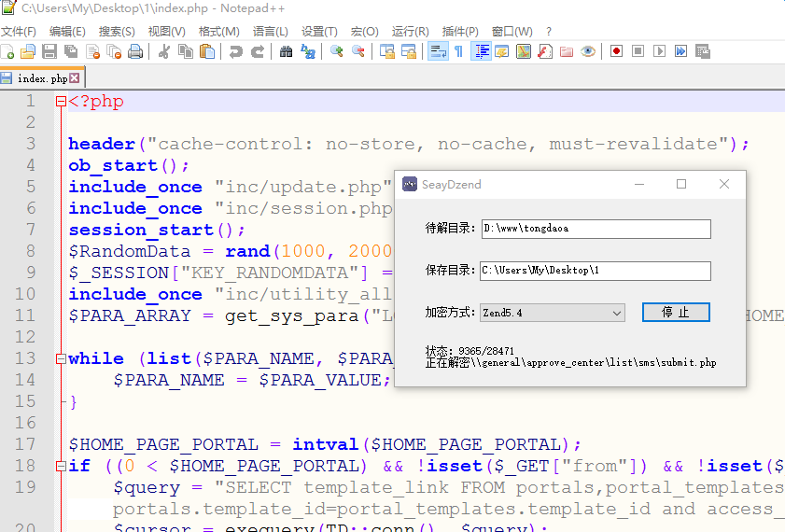The width and height of the screenshot is (785, 532).
Task: Click the Save Recorded Macro icon
Action: 703,51
